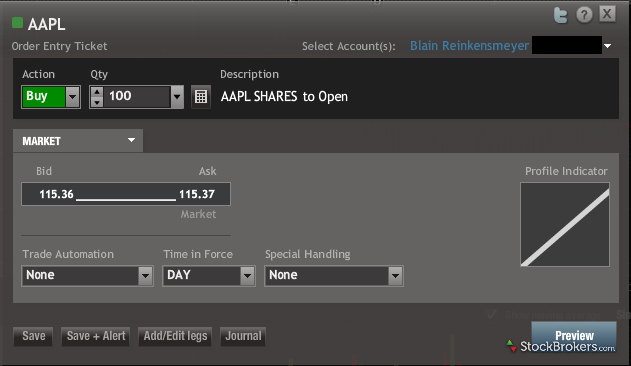Image resolution: width=631 pixels, height=366 pixels.
Task: Click the Profile Indicator chart thumbnail
Action: (565, 224)
